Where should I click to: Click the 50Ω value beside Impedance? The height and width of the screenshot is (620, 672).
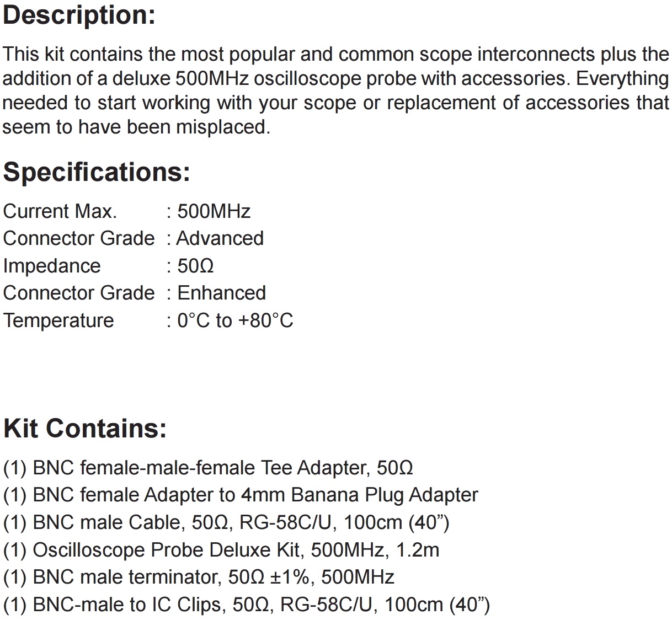195,266
